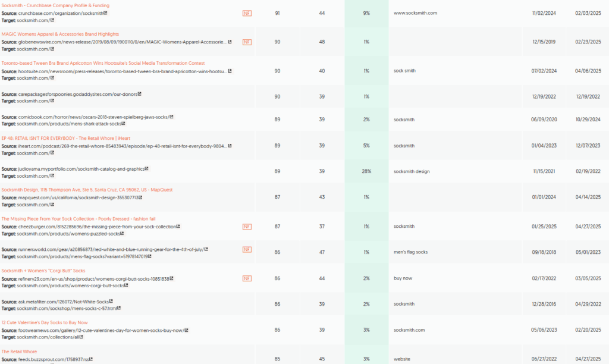
Task: Open external icon beside mens-socks-c-57.html target
Action: [x=119, y=309]
